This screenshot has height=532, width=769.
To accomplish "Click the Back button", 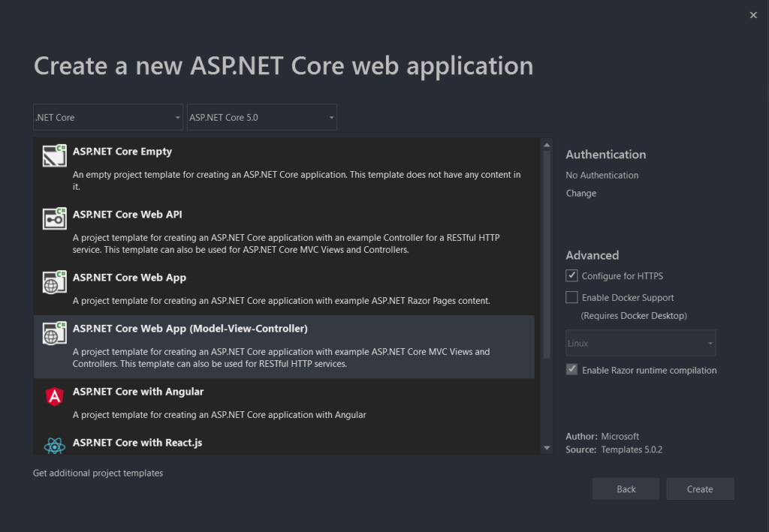I will tap(626, 488).
